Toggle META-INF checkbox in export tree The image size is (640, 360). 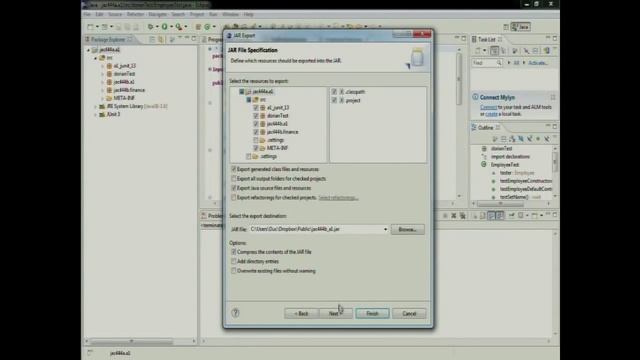point(256,148)
